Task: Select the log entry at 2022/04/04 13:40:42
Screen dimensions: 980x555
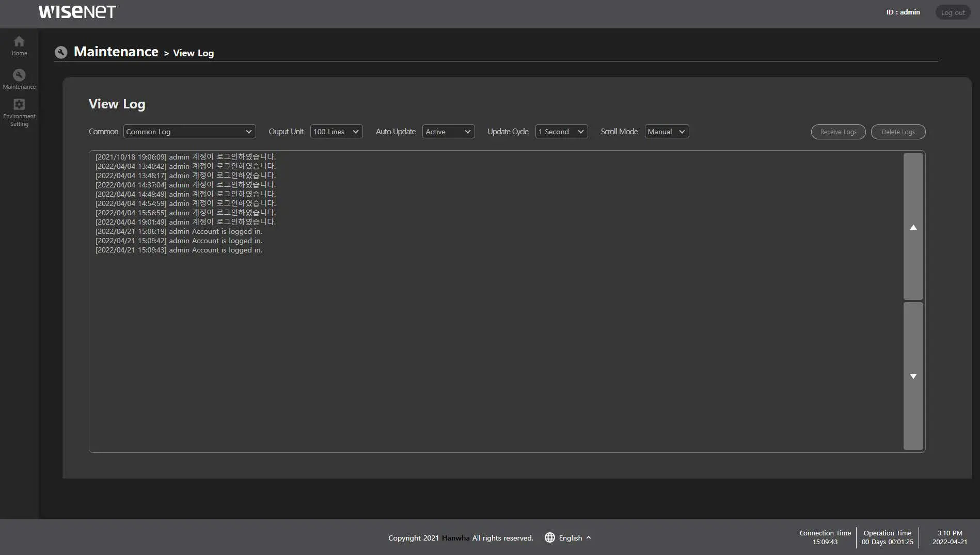Action: (186, 166)
